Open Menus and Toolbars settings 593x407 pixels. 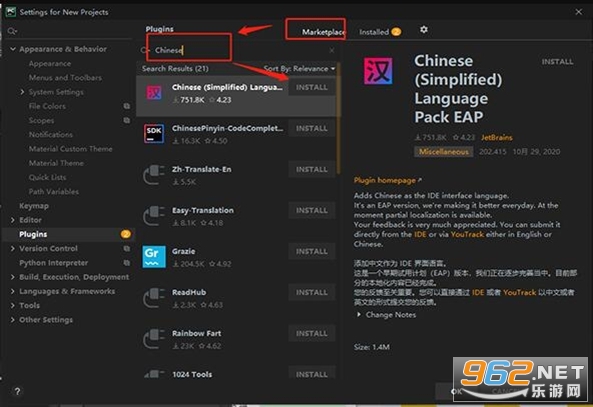[65, 78]
